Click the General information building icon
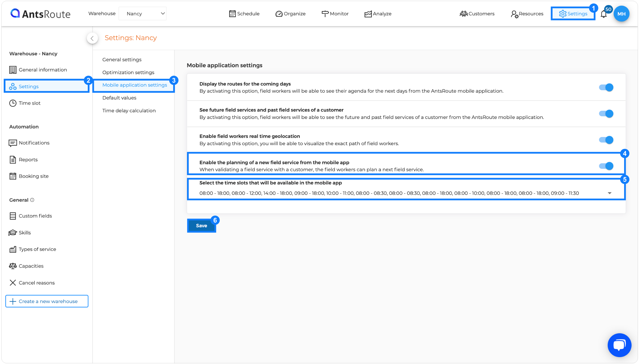Image resolution: width=639 pixels, height=364 pixels. (13, 70)
